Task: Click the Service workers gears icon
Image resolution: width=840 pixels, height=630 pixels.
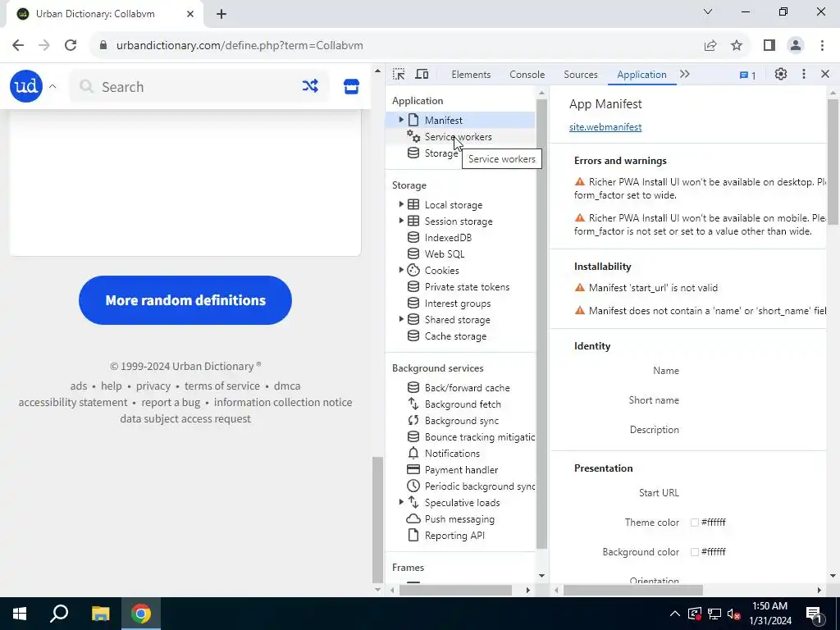Action: (413, 136)
